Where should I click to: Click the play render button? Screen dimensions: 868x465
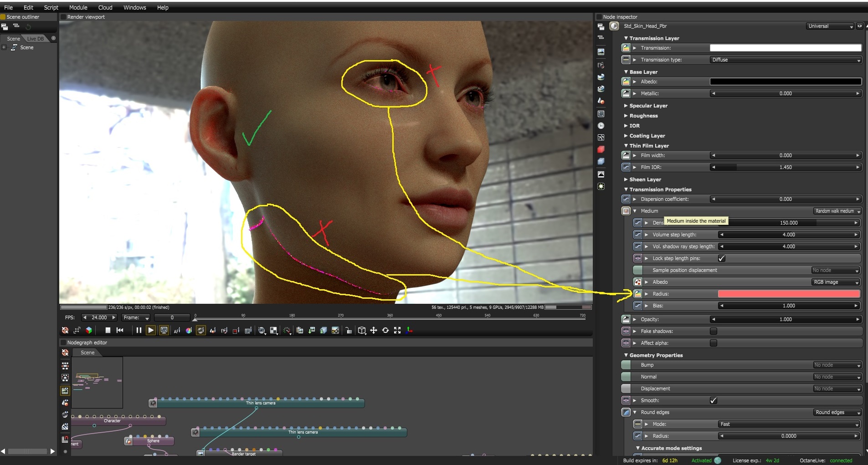coord(150,330)
